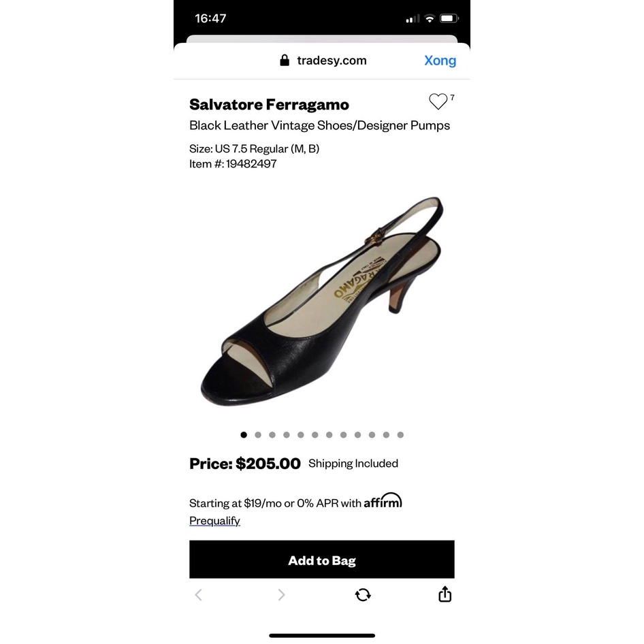The image size is (644, 644).
Task: Tap the Wi-Fi status icon
Action: click(x=430, y=18)
